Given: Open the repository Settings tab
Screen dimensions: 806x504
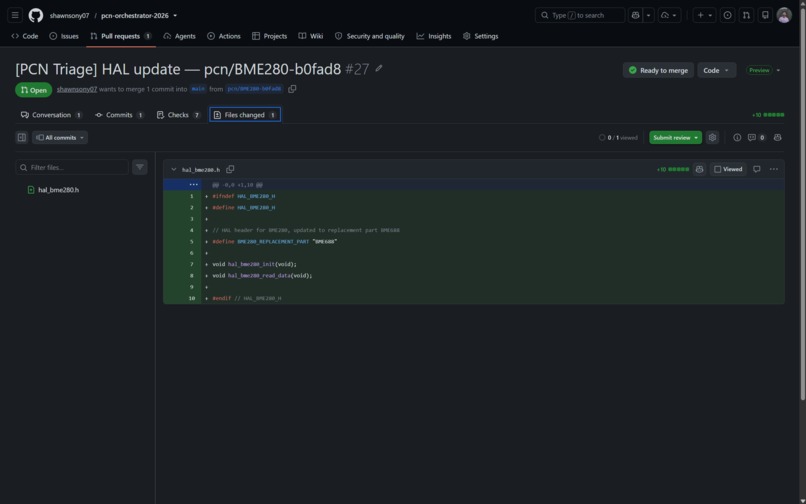Looking at the screenshot, I should (x=481, y=36).
